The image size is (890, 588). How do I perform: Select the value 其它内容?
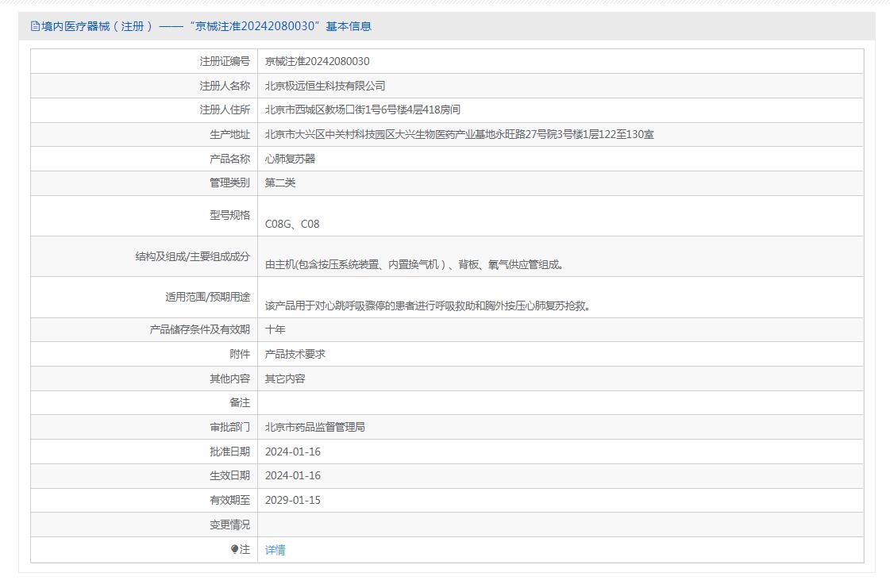pos(285,379)
